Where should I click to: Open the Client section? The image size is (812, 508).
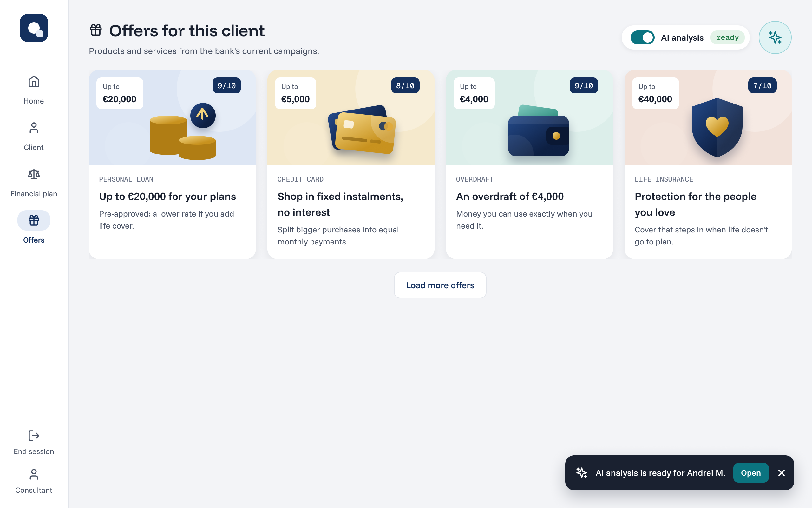tap(34, 137)
